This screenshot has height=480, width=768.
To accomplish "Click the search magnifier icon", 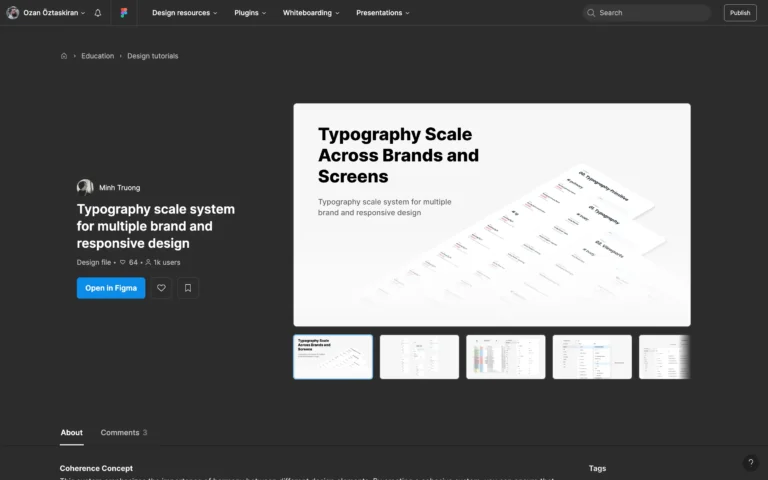I will point(593,13).
